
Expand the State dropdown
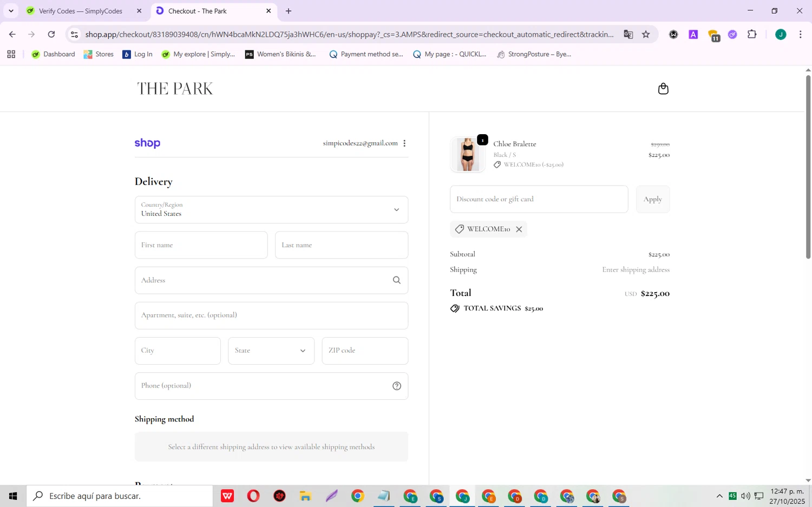coord(271,351)
